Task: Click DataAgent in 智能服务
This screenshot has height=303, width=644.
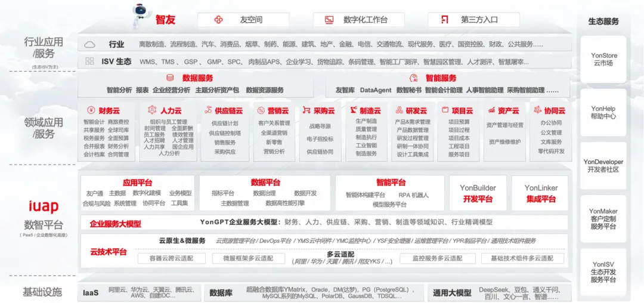Action: [x=376, y=90]
